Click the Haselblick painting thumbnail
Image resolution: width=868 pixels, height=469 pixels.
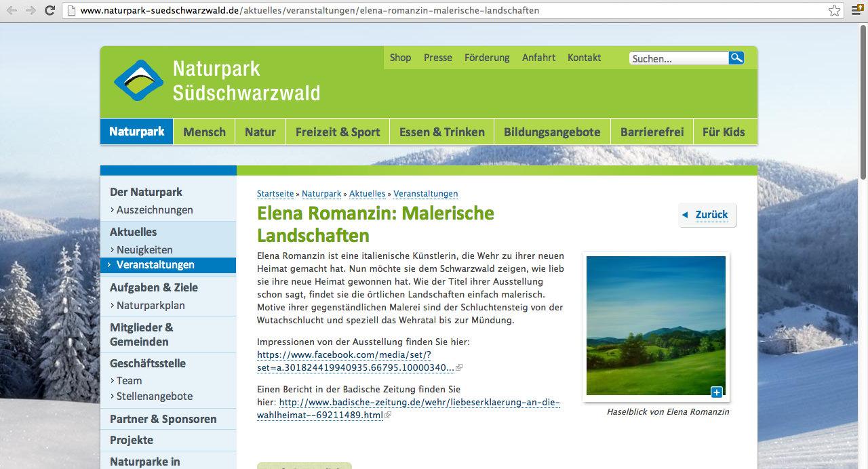tap(655, 325)
